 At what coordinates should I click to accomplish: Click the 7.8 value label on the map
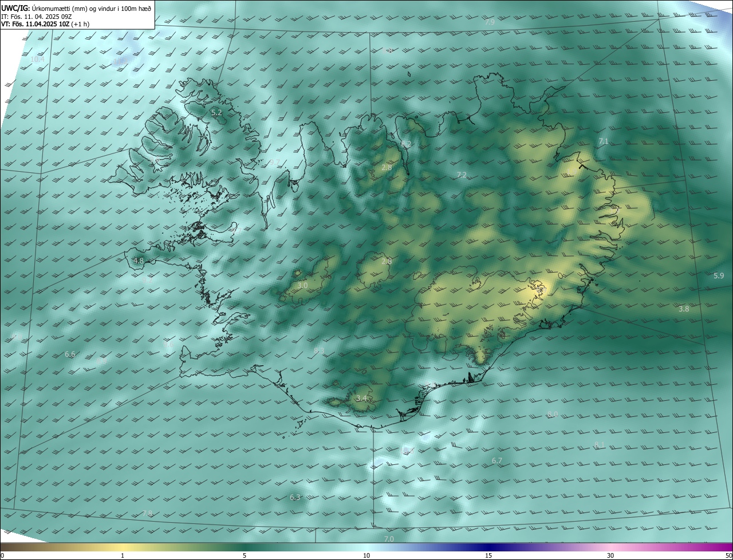click(148, 513)
